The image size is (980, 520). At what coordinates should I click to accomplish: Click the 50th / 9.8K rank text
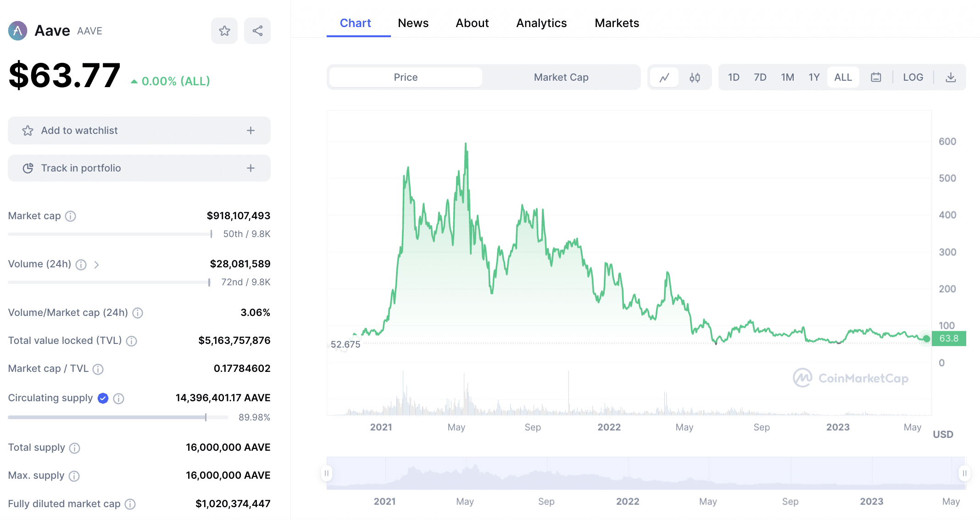pyautogui.click(x=247, y=234)
